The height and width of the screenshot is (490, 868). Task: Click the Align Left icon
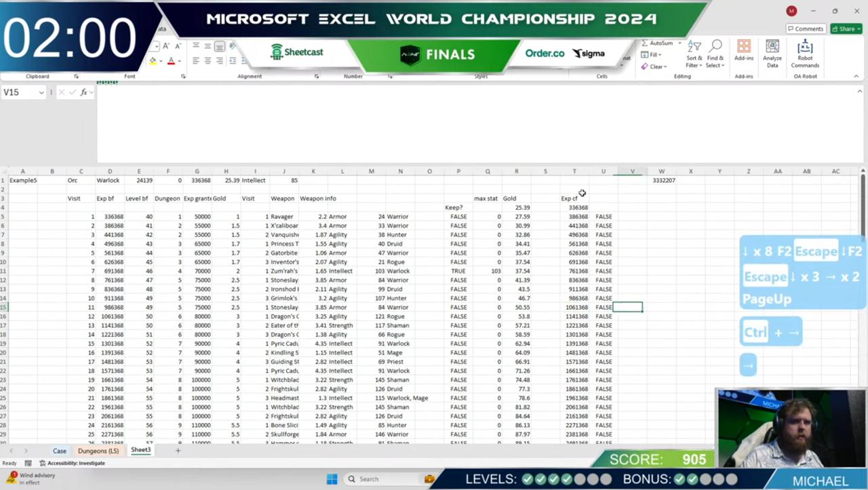coord(196,61)
